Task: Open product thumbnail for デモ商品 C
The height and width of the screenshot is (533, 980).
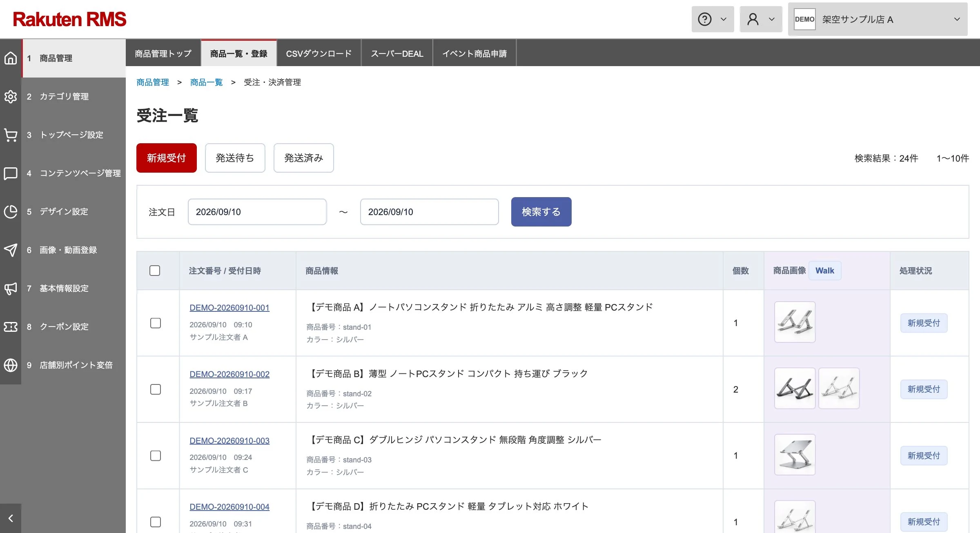Action: coord(795,455)
